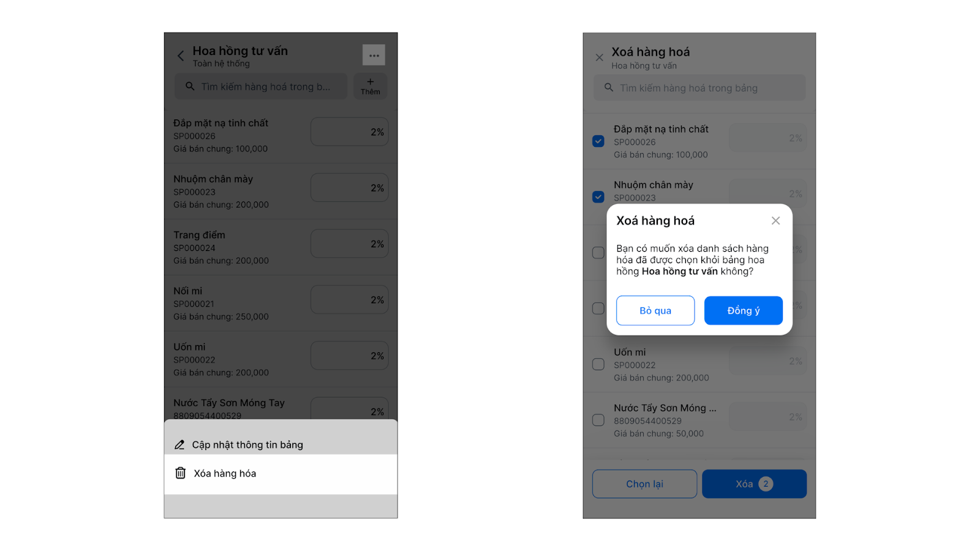The height and width of the screenshot is (551, 980).
Task: Select Xóa hàng hóa menu entry
Action: [281, 473]
